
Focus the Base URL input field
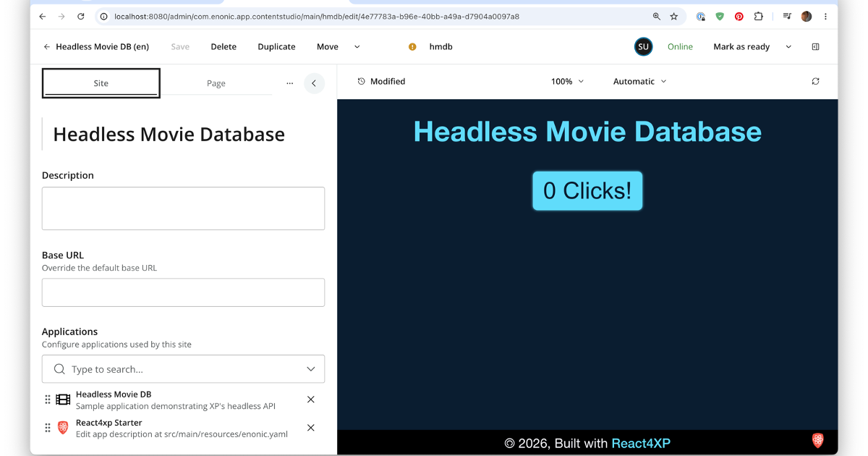[183, 292]
